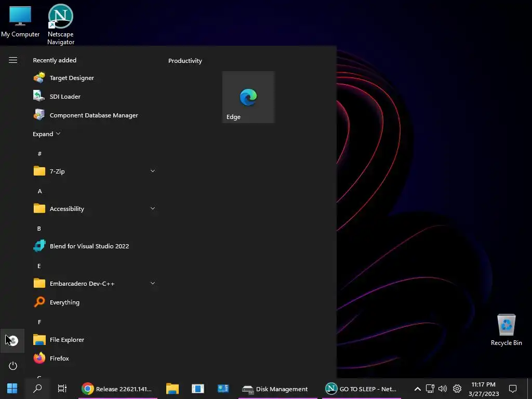Click the E letter header
The image size is (532, 399).
[x=39, y=265]
